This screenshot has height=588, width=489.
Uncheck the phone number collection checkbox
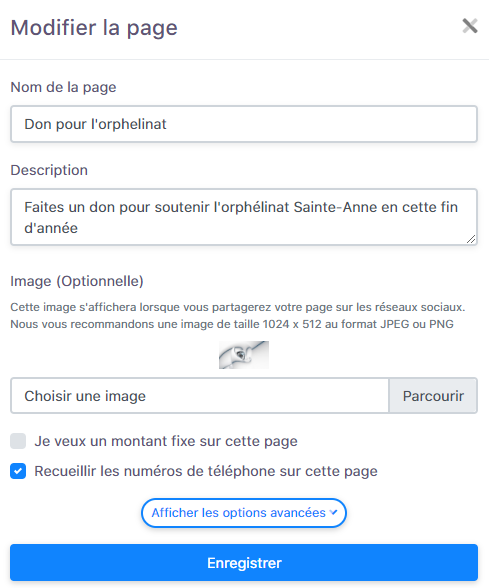(18, 471)
